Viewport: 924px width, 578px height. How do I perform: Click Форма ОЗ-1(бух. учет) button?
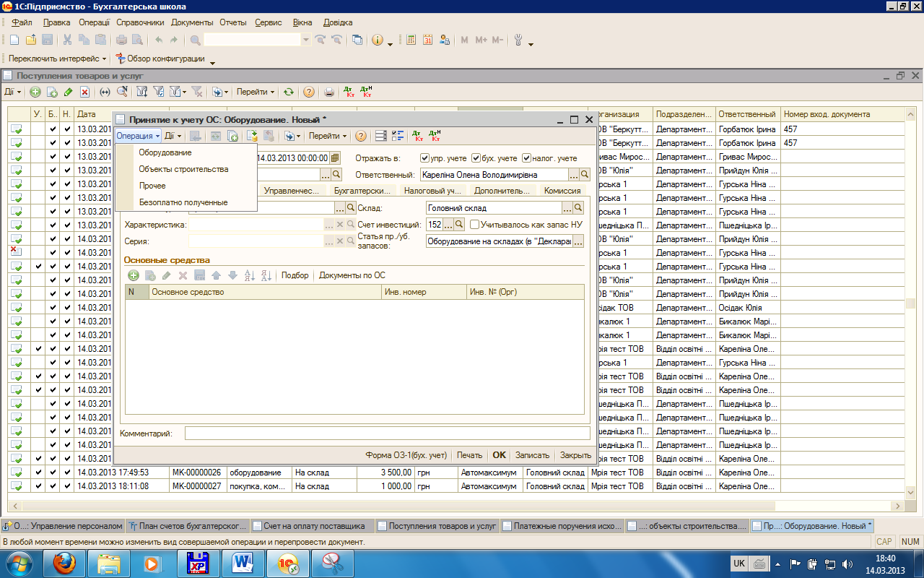click(406, 455)
